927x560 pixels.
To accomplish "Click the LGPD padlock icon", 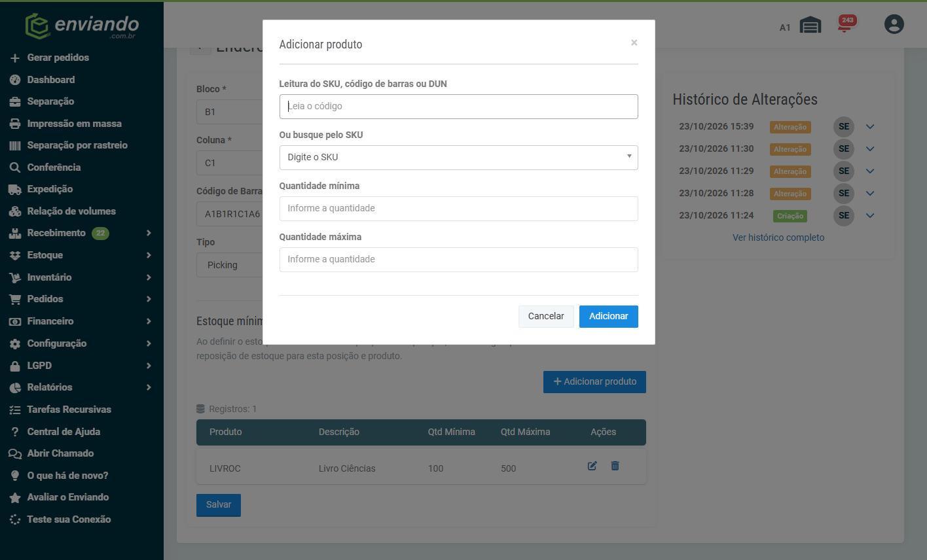I will 15,366.
